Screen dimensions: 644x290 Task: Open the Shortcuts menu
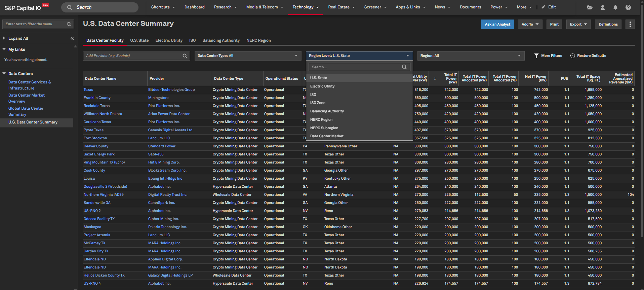[x=163, y=7]
